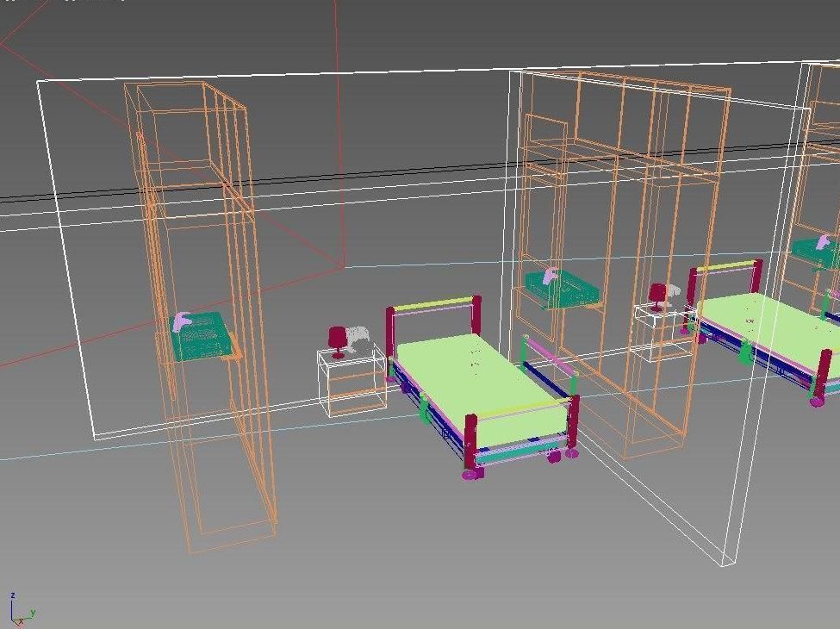The width and height of the screenshot is (840, 629).
Task: Select the green sink in the left cabinet
Action: pyautogui.click(x=202, y=336)
